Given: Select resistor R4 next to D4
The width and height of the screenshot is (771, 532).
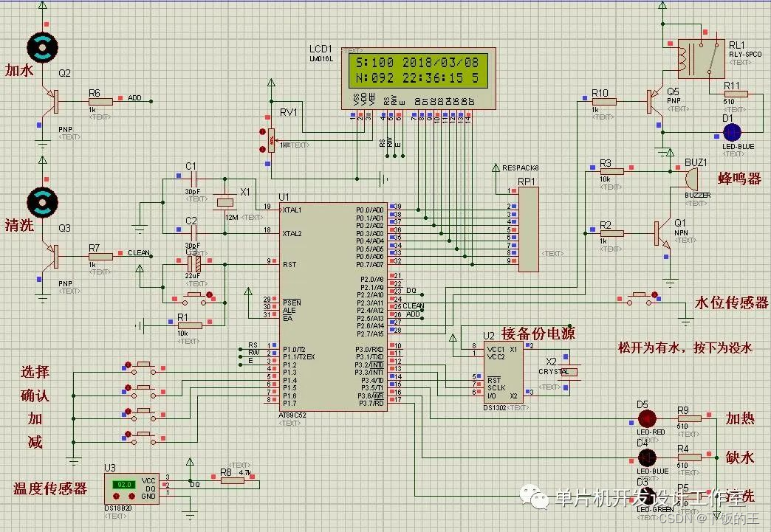Looking at the screenshot, I should pyautogui.click(x=689, y=457).
